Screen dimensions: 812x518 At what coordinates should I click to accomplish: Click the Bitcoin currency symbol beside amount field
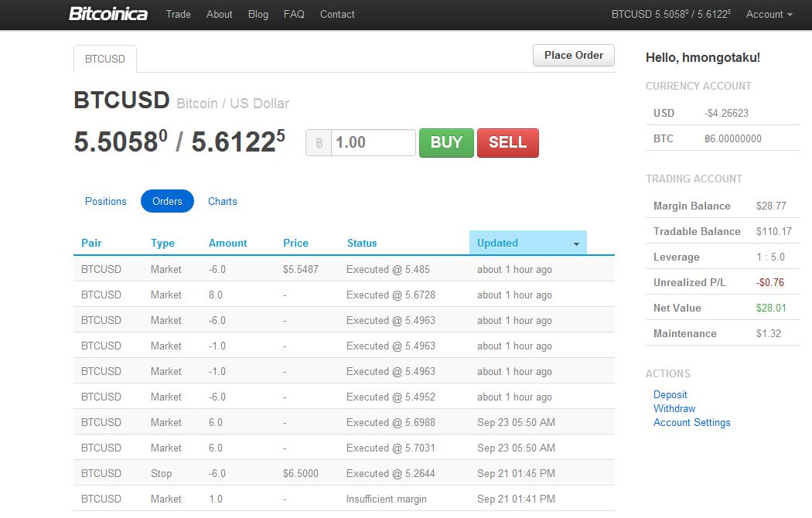[x=319, y=143]
